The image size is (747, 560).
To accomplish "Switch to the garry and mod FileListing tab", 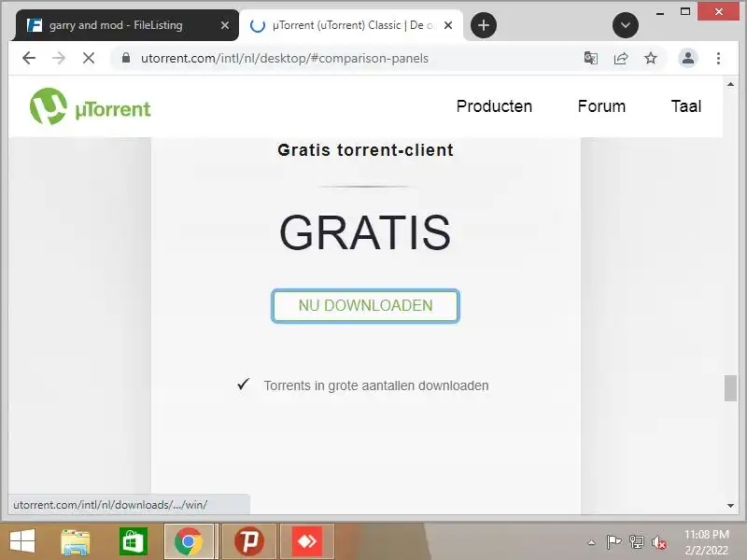I will 127,25.
